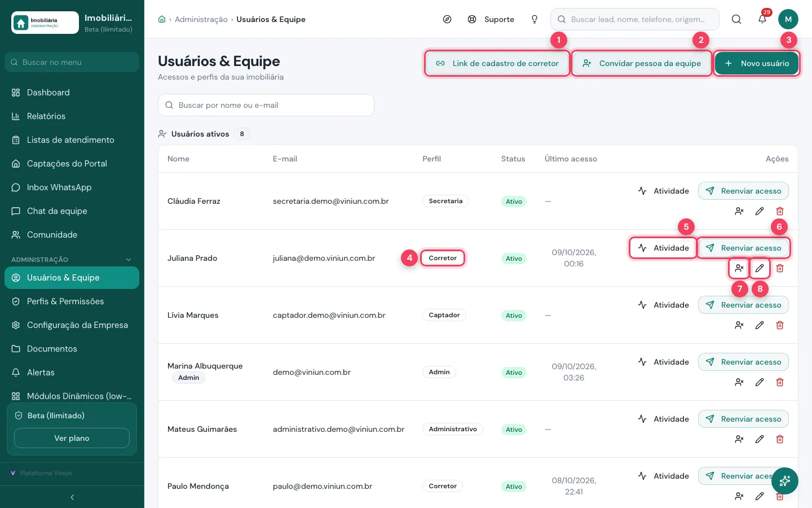Open Perfis & Permissões page

pos(72,301)
